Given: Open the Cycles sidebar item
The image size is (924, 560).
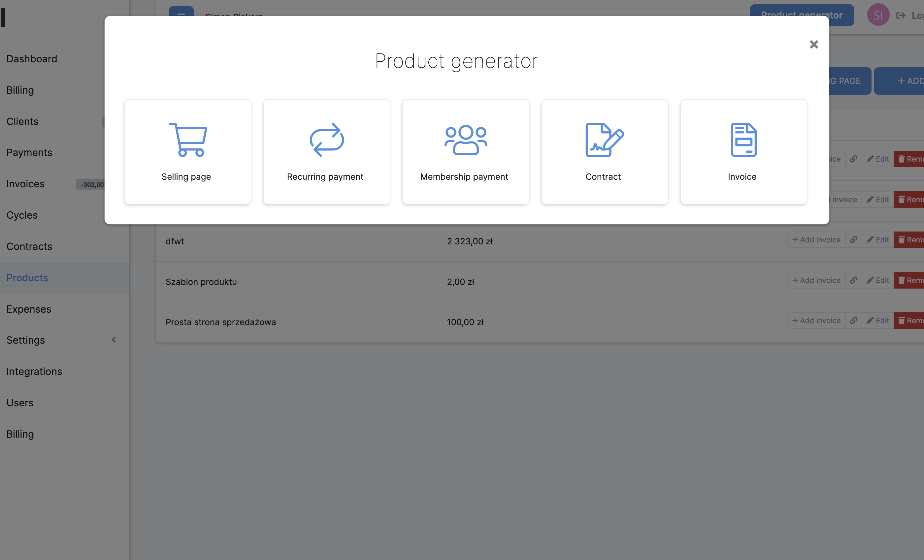Looking at the screenshot, I should 22,215.
